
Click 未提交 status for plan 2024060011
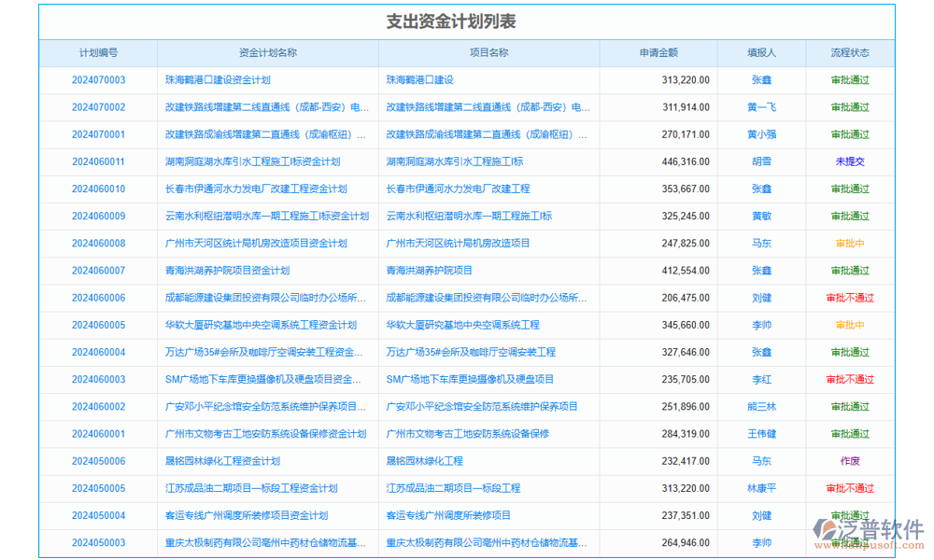(851, 161)
